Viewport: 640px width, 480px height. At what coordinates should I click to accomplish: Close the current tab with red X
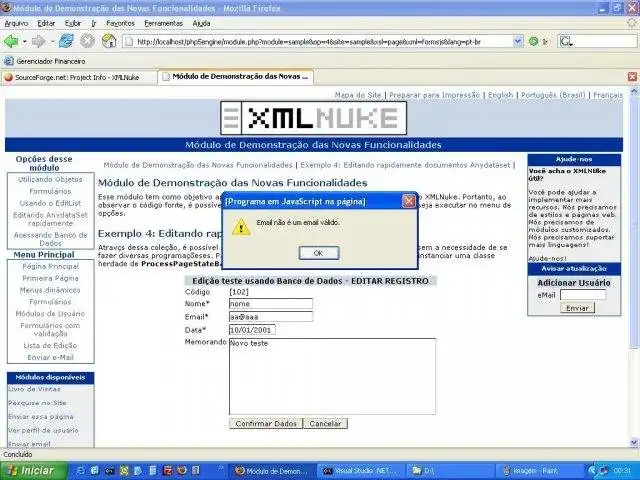point(632,77)
